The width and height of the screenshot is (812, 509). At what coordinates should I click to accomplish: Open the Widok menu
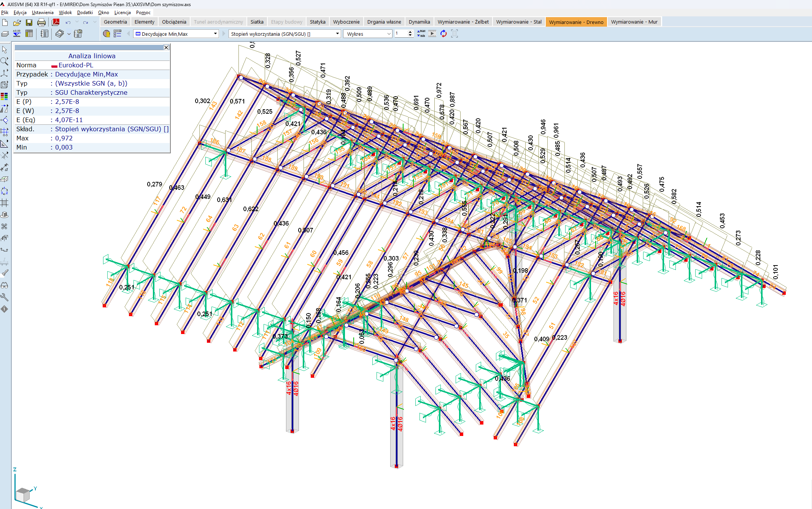pyautogui.click(x=65, y=13)
